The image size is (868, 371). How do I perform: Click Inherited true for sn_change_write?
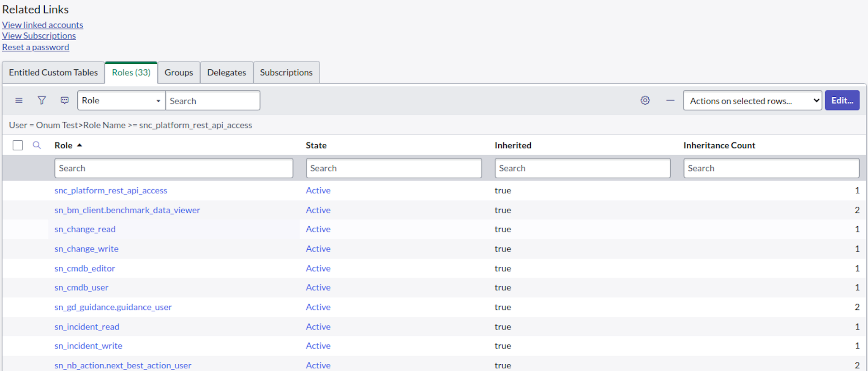503,249
